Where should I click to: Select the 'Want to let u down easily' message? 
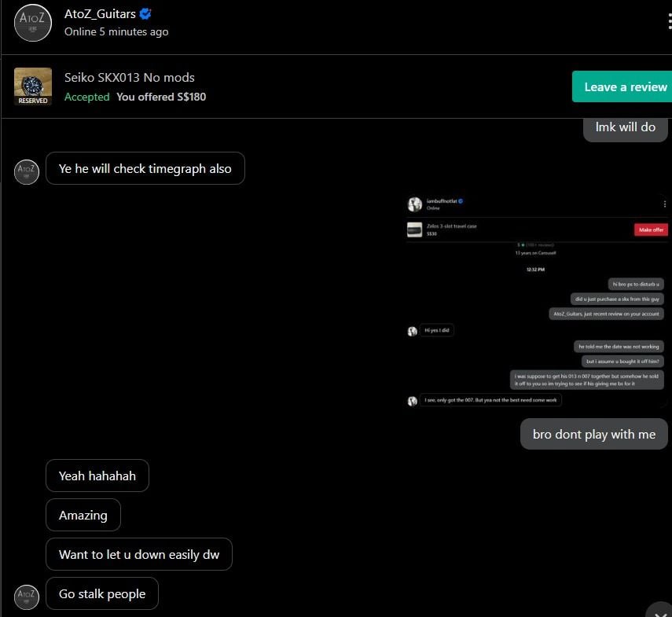[x=139, y=554]
